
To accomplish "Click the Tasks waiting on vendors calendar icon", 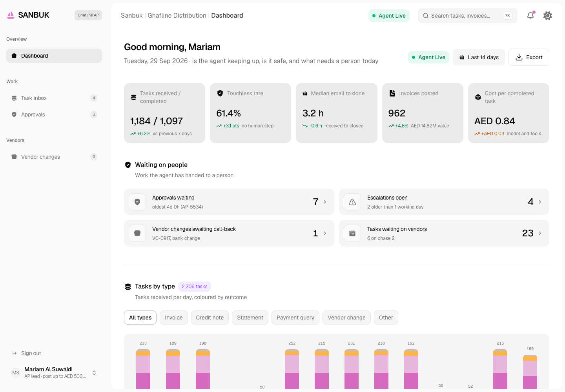I will 352,233.
